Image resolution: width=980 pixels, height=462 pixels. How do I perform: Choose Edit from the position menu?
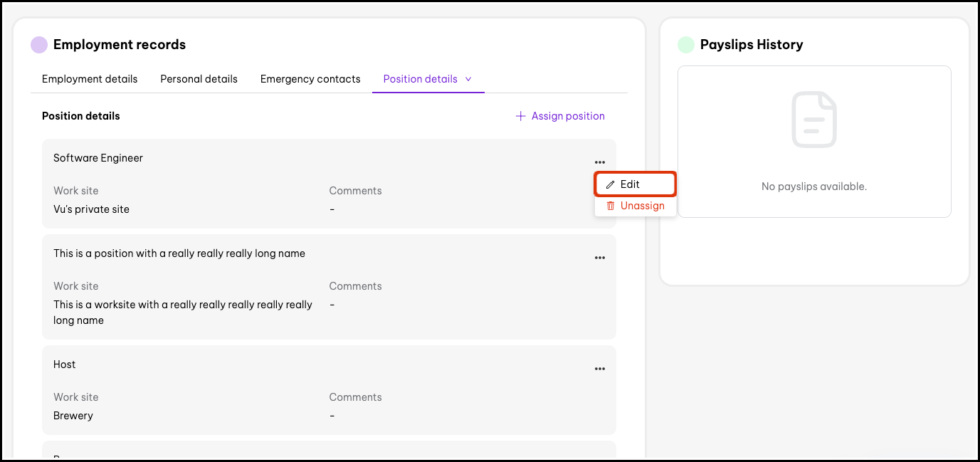click(x=630, y=184)
